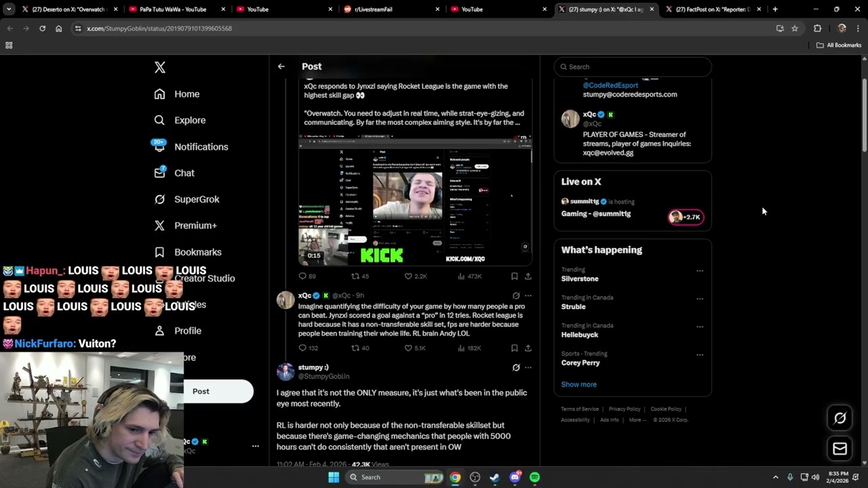
Task: Click the browser address bar
Action: click(x=427, y=28)
